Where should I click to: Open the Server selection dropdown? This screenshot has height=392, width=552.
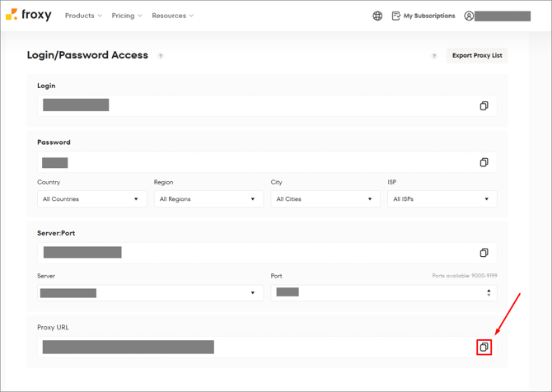click(x=150, y=292)
